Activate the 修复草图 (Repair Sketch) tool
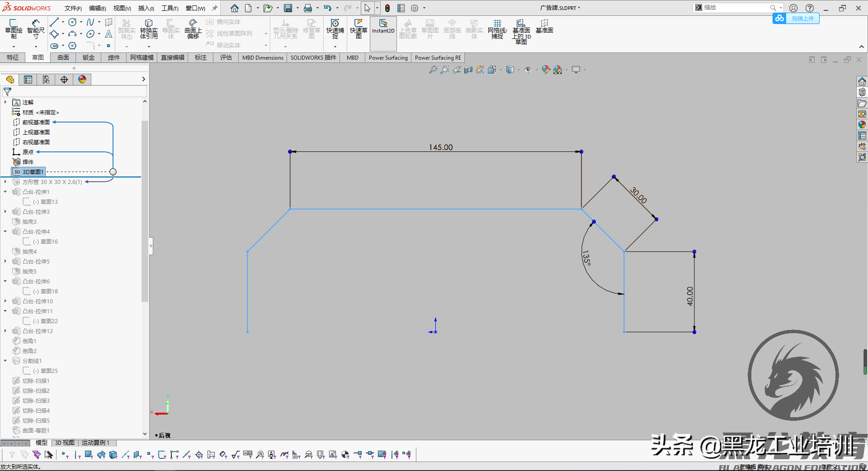The width and height of the screenshot is (868, 471). [311, 29]
